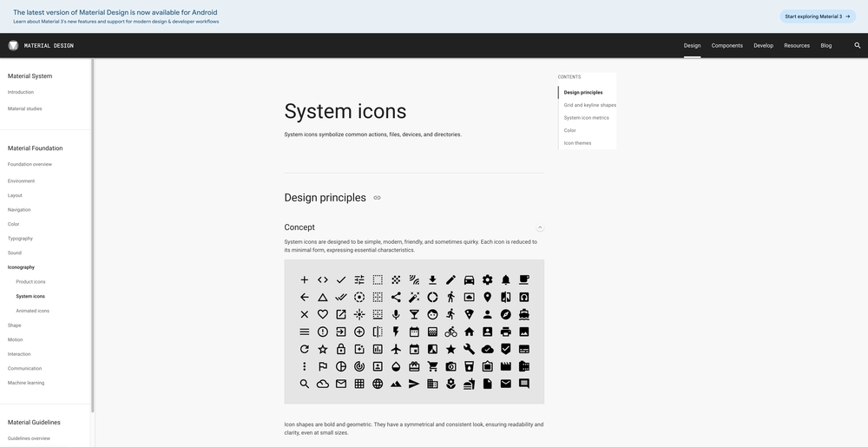Click the home icon in the grid

(469, 332)
